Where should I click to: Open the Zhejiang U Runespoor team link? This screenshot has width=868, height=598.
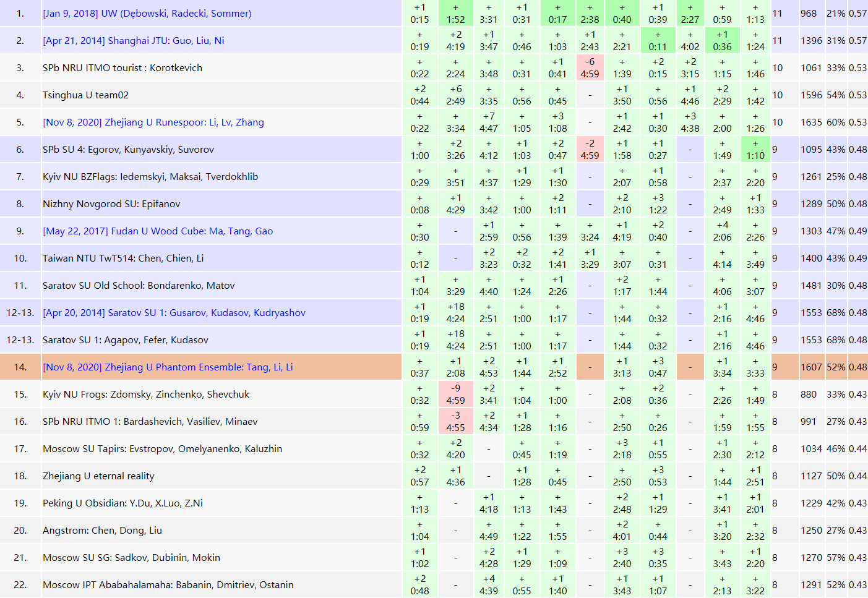tap(153, 122)
